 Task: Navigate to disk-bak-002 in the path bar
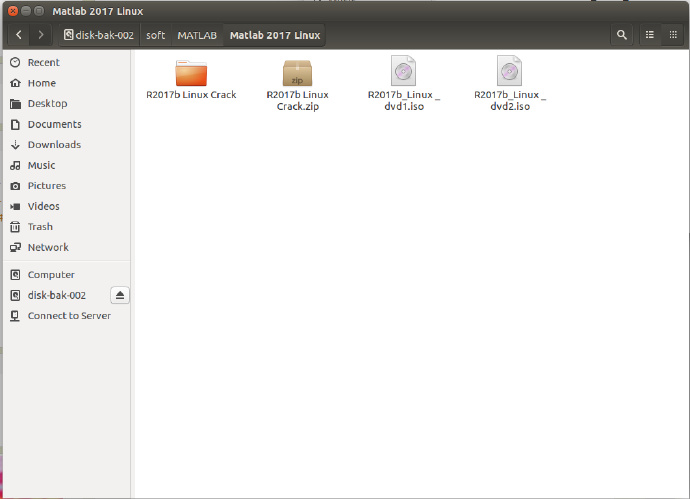(99, 35)
